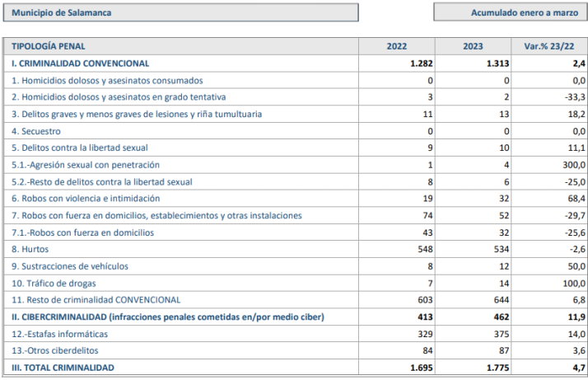Select the 2022 column header
This screenshot has width=588, height=380.
tap(396, 46)
